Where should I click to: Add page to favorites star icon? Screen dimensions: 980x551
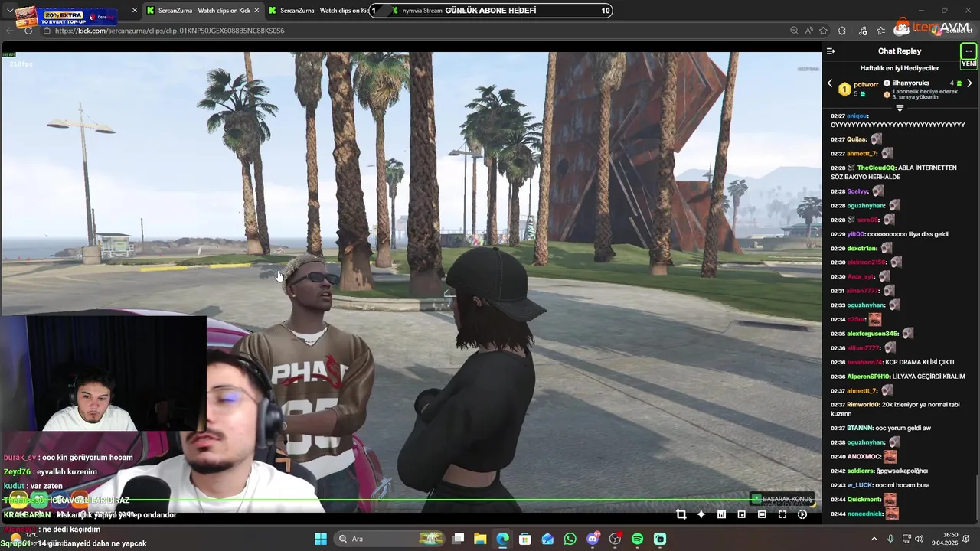click(x=823, y=31)
